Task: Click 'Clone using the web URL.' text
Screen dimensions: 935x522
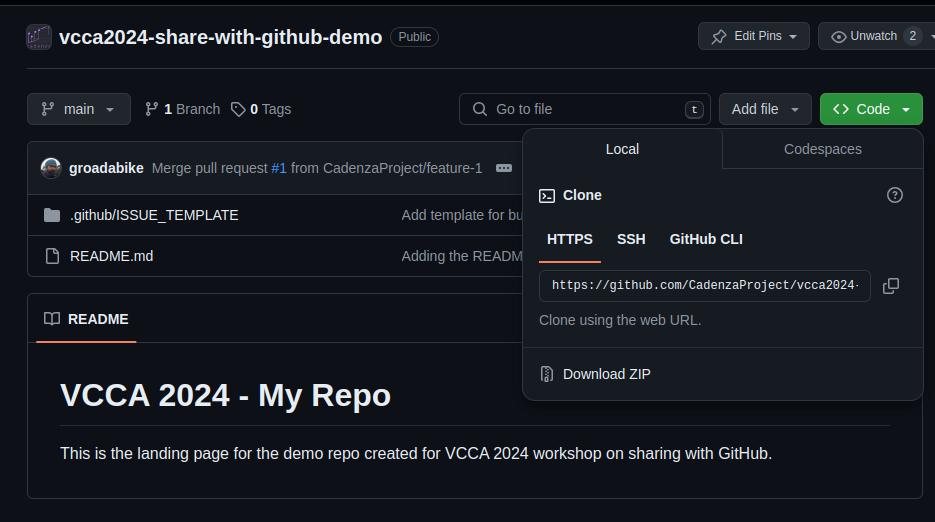Action: click(620, 320)
